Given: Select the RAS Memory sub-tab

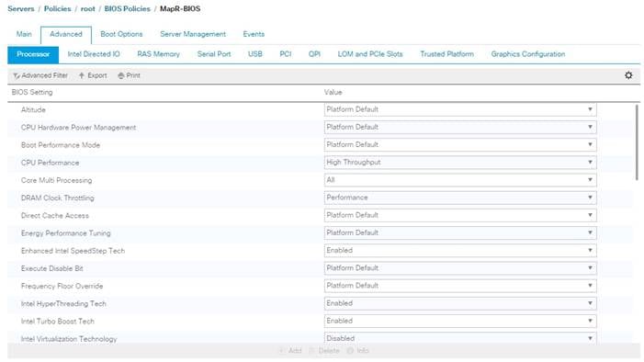Looking at the screenshot, I should coord(159,54).
